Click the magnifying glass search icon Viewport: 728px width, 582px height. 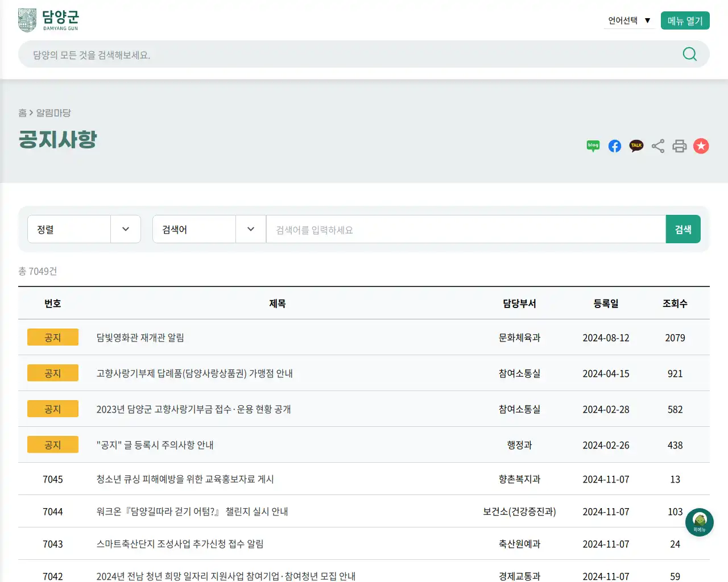point(689,54)
